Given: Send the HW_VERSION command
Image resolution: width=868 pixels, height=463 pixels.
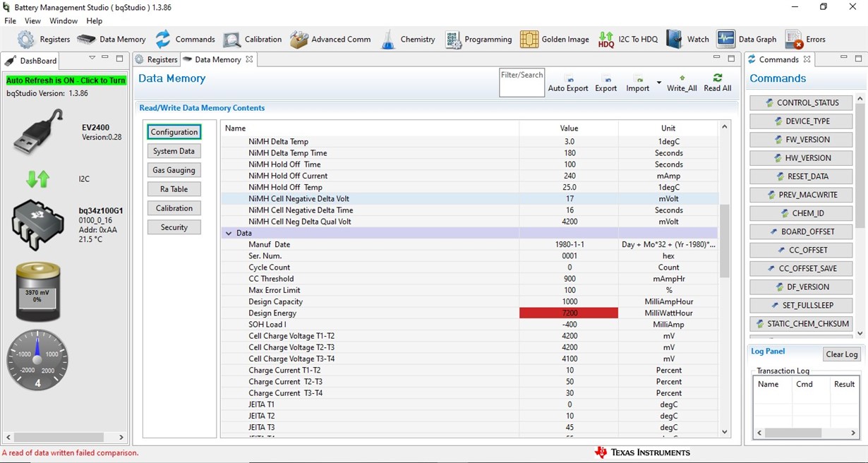Looking at the screenshot, I should tap(801, 158).
